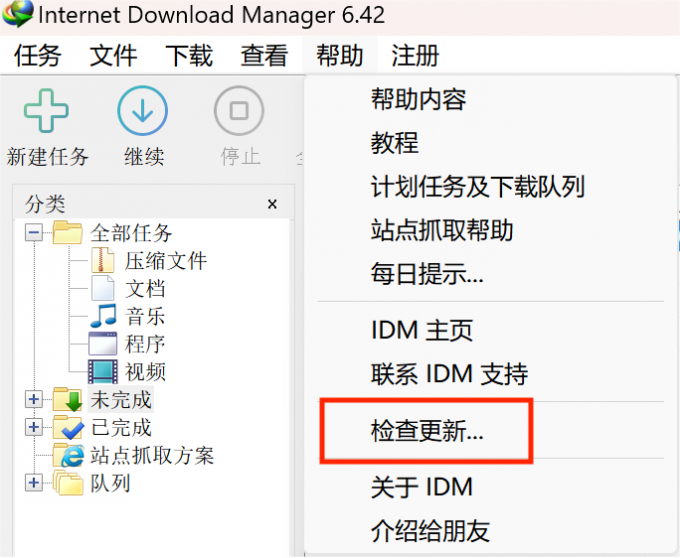Image resolution: width=680 pixels, height=558 pixels.
Task: Expand the 已完成 tree node
Action: [x=34, y=428]
